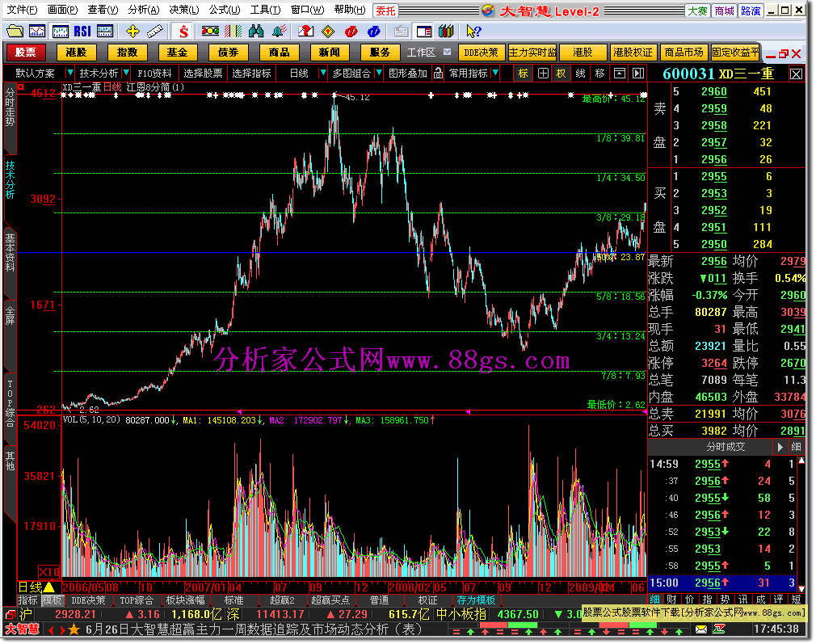Click the red round info icon
Image resolution: width=816 pixels, height=644 pixels.
(351, 32)
